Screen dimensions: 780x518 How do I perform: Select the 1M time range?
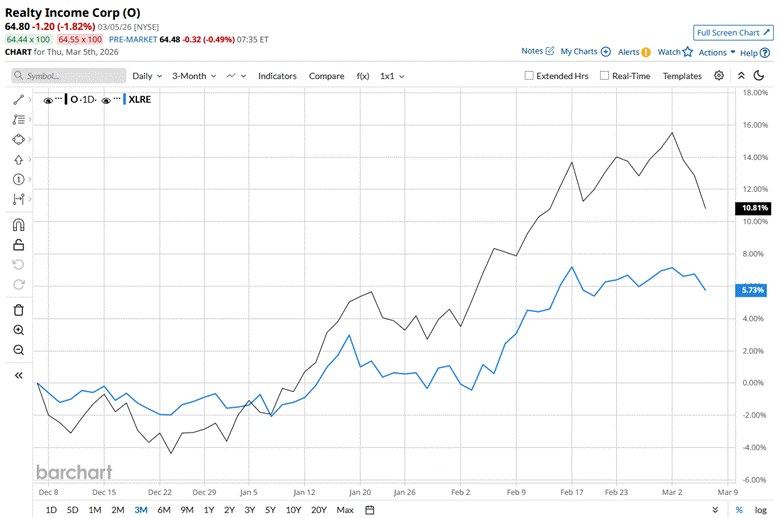pos(95,510)
